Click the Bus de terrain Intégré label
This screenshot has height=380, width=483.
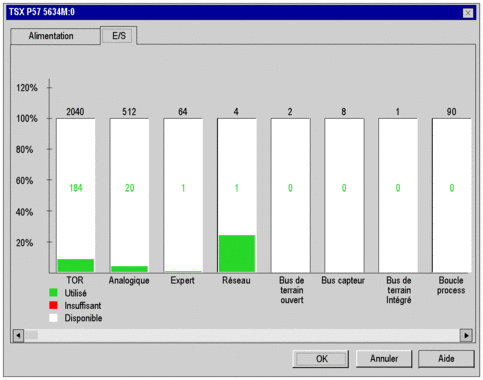tap(399, 290)
